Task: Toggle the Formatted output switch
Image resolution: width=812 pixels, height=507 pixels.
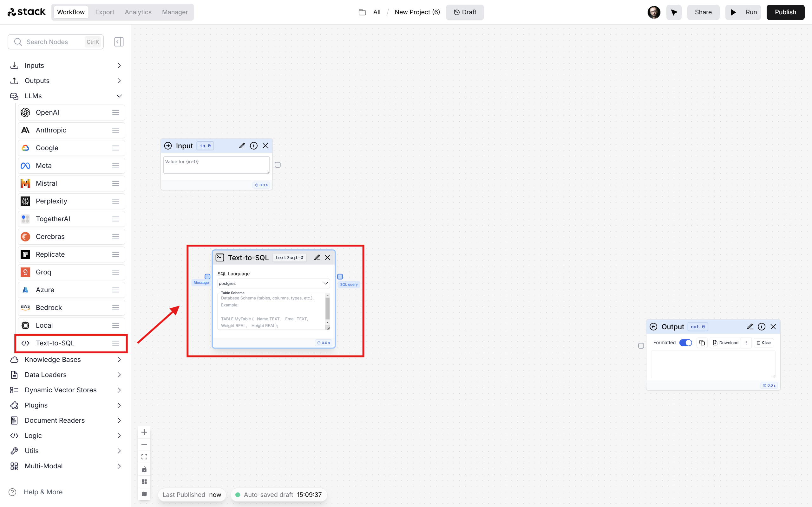Action: pyautogui.click(x=685, y=342)
